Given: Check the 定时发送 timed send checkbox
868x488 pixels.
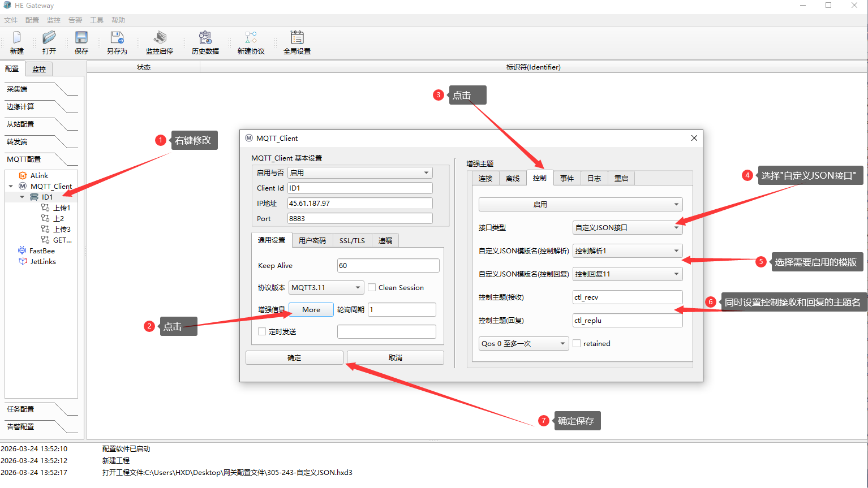Looking at the screenshot, I should click(x=262, y=331).
